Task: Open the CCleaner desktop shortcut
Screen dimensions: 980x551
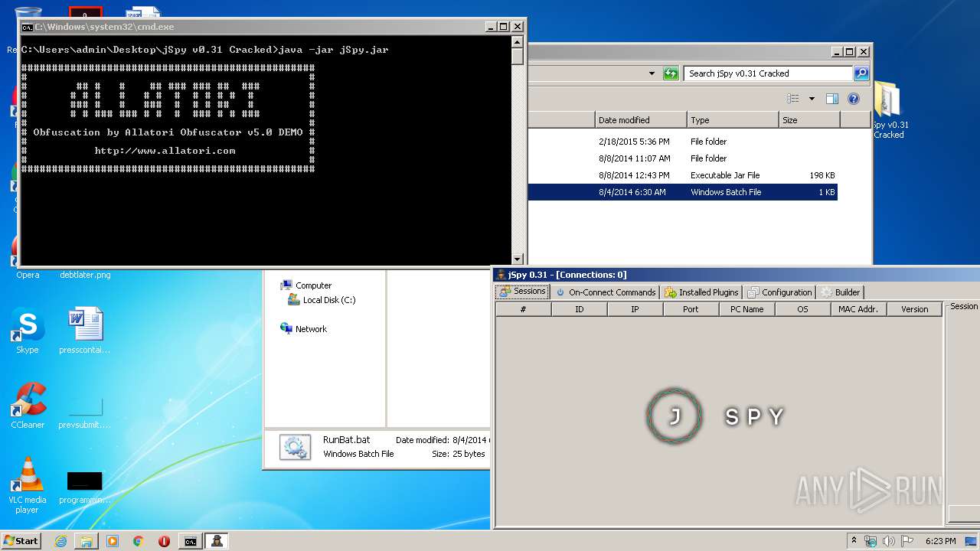Action: (x=28, y=406)
